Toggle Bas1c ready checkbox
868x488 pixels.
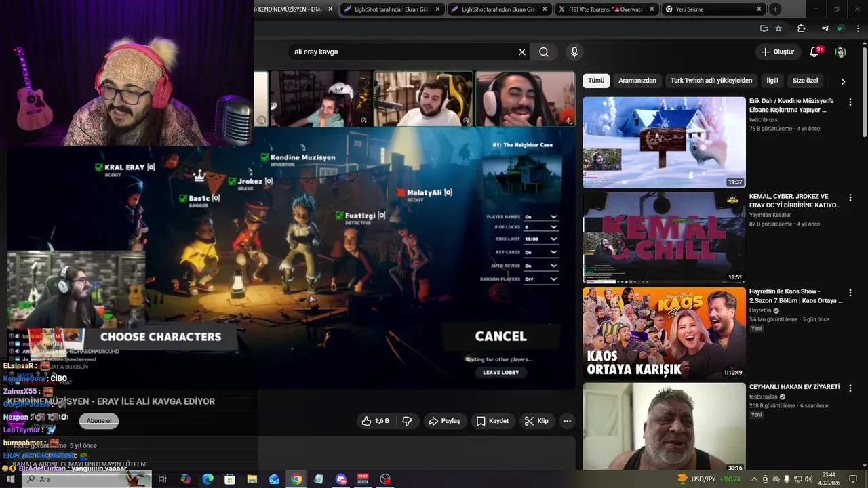point(183,199)
